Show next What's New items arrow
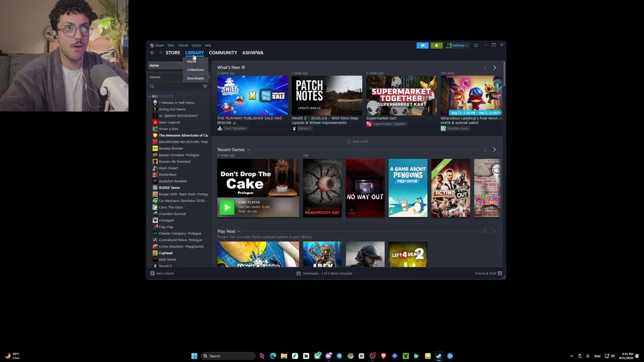This screenshot has height=362, width=644. coord(494,67)
